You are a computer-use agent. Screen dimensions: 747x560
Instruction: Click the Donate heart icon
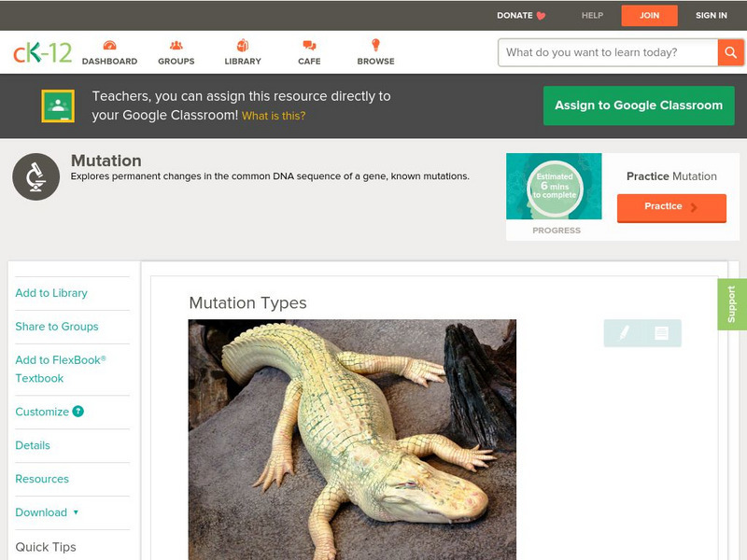coord(541,16)
